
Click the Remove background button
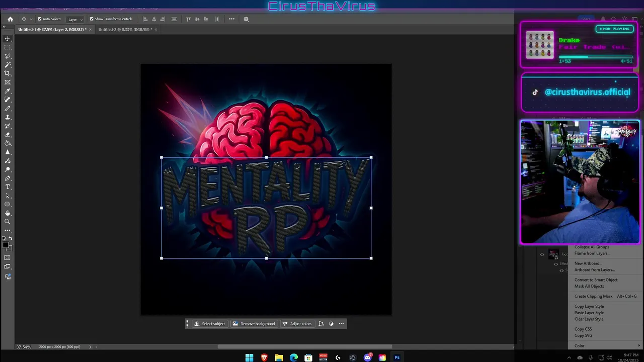tap(254, 324)
